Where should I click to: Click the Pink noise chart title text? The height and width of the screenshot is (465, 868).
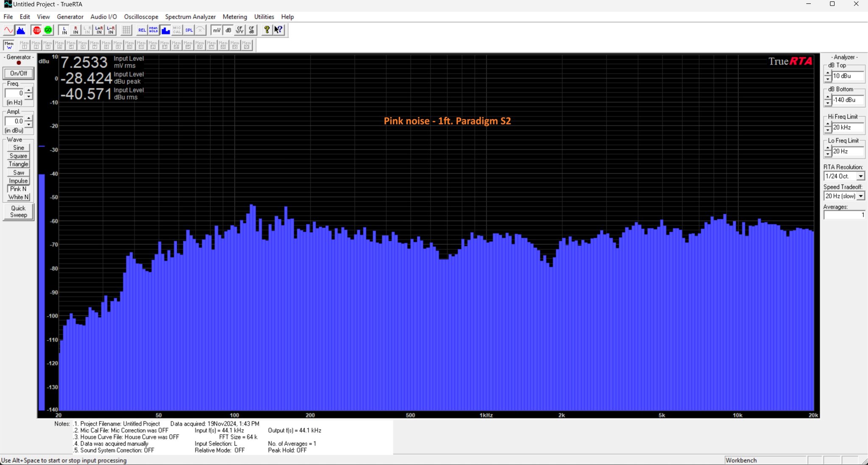[x=447, y=121]
